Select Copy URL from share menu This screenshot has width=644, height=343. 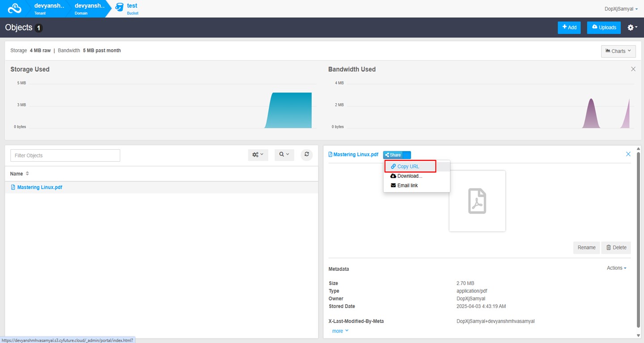pyautogui.click(x=408, y=167)
